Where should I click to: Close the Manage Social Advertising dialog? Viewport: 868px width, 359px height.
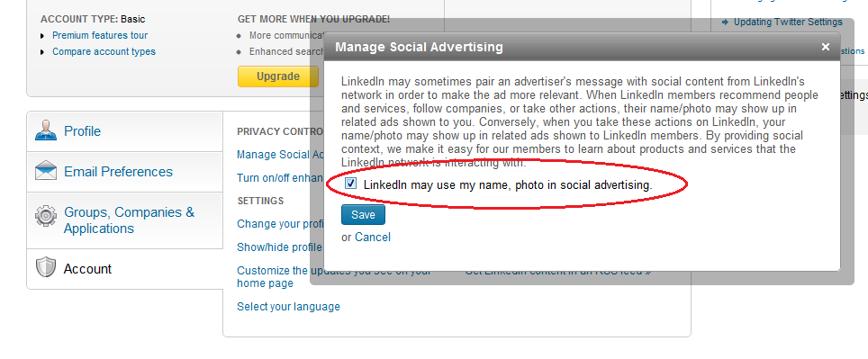click(x=826, y=47)
